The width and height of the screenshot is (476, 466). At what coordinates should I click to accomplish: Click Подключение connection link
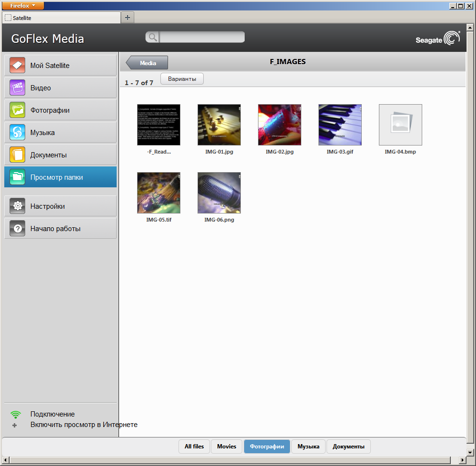coord(52,414)
